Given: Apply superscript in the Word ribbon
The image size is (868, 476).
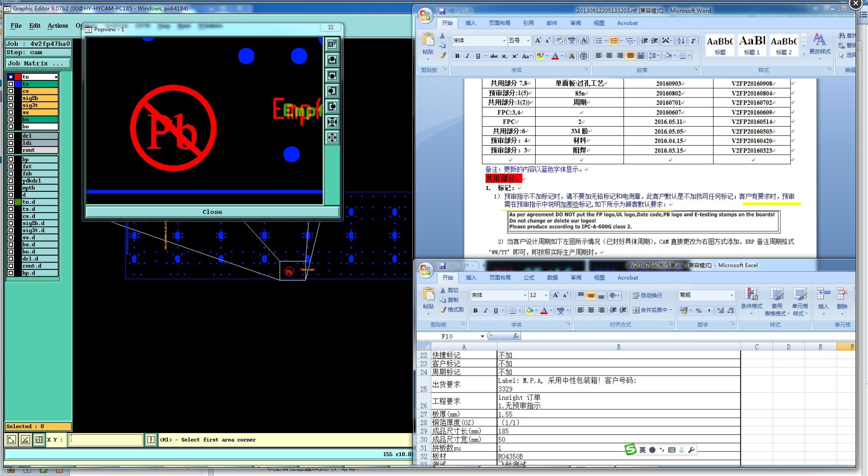Looking at the screenshot, I should 514,56.
